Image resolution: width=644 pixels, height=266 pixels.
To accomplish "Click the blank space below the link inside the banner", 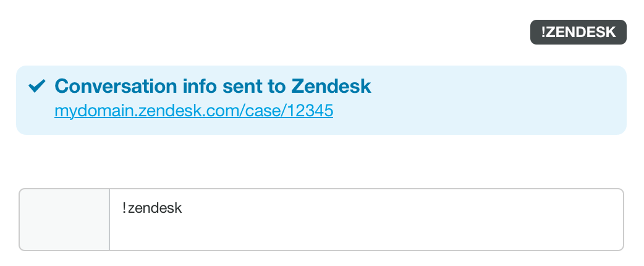I will click(193, 127).
